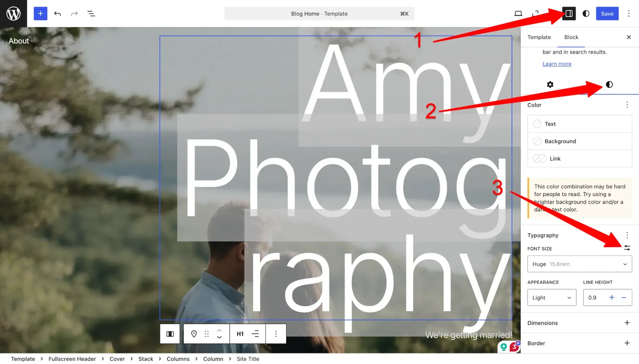639x364 pixels.
Task: Switch to the Template tab
Action: 539,37
